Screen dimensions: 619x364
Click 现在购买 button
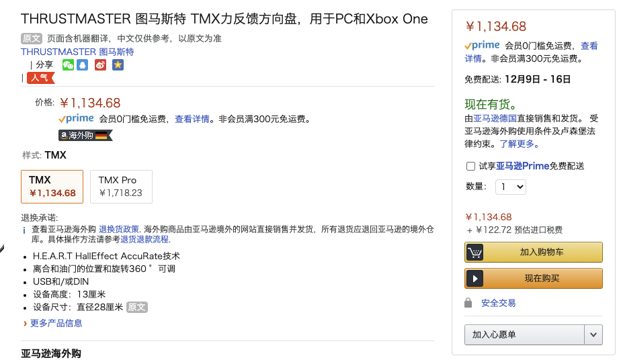(534, 279)
